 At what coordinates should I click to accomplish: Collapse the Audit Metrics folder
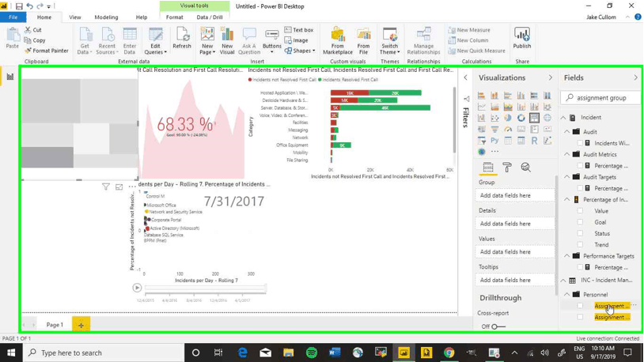tap(566, 154)
